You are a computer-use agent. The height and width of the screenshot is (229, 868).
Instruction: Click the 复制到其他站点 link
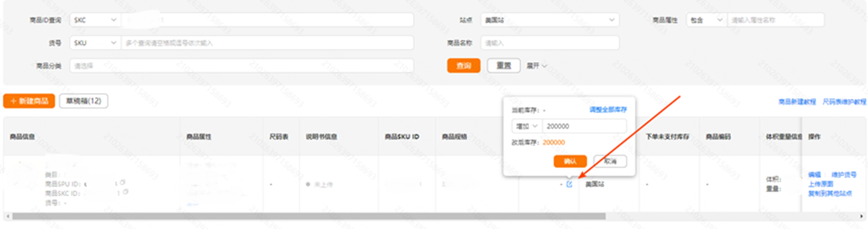coord(830,193)
